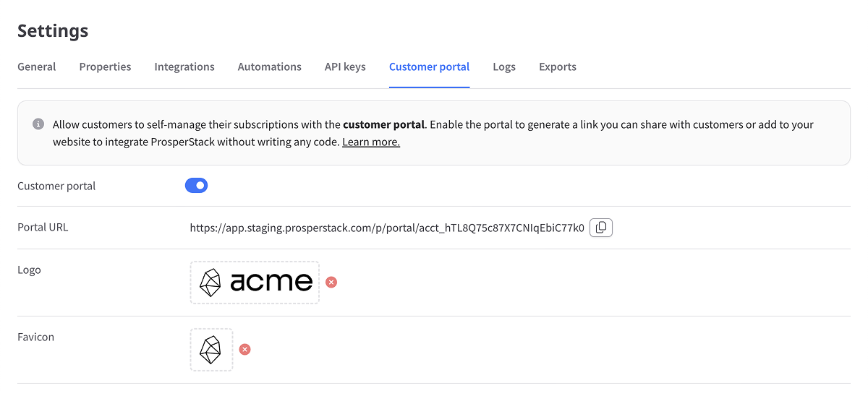Remove the uploaded acme logo
868x396 pixels.
[331, 282]
